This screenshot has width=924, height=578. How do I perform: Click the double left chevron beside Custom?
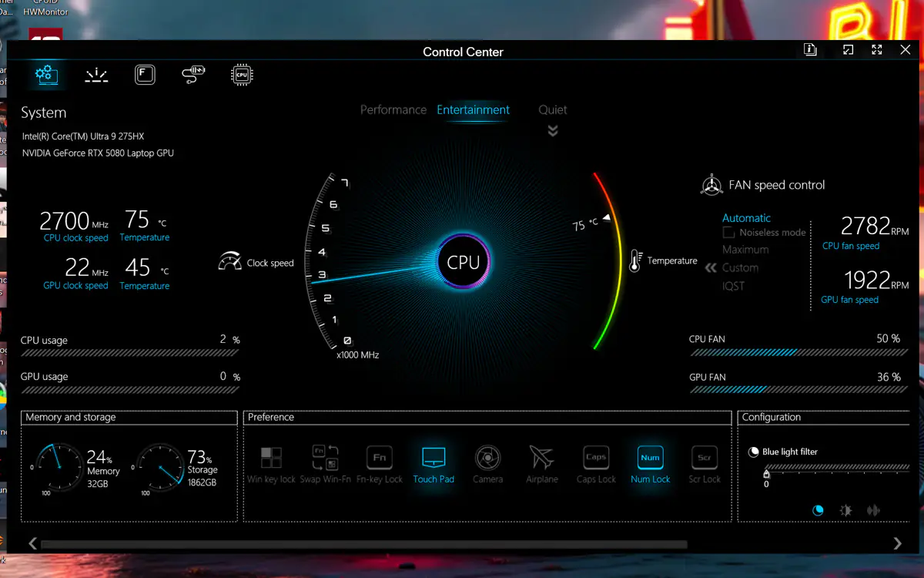[711, 268]
